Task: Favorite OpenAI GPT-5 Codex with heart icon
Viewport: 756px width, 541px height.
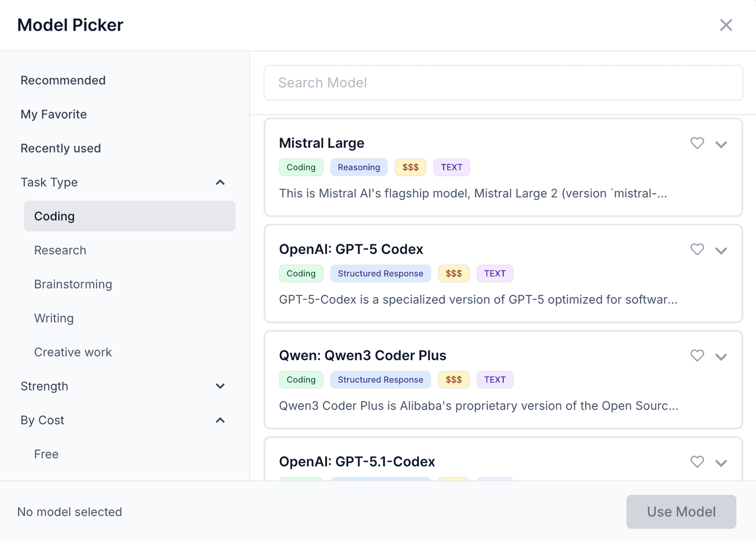Action: point(697,249)
